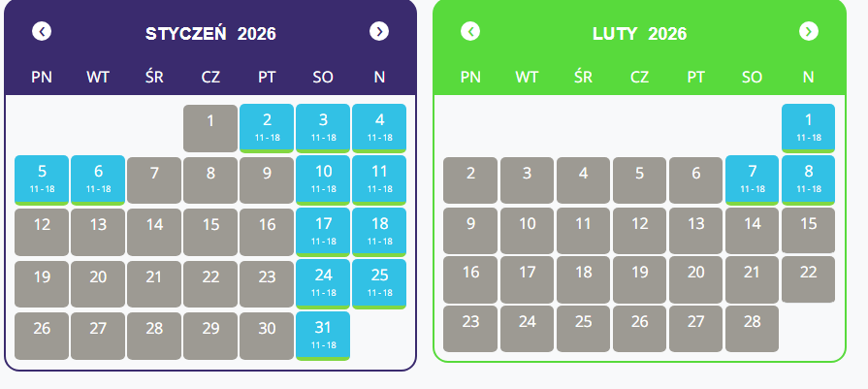Click greyed-out February 28 cell
This screenshot has width=868, height=389.
coord(752,328)
